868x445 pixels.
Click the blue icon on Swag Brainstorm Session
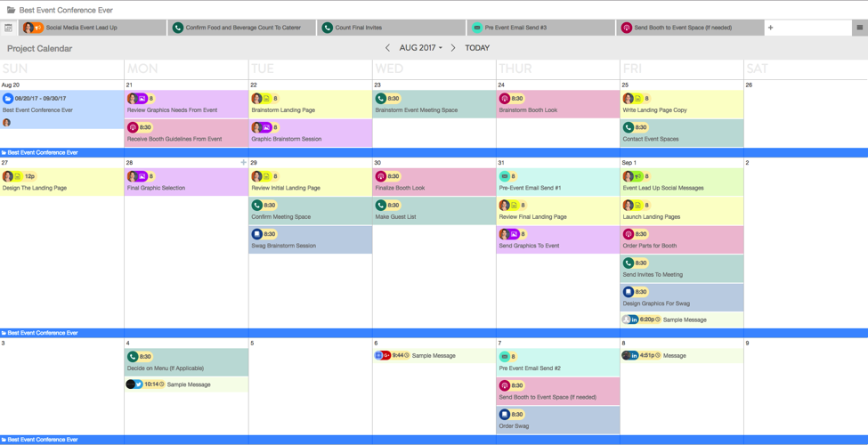point(257,234)
